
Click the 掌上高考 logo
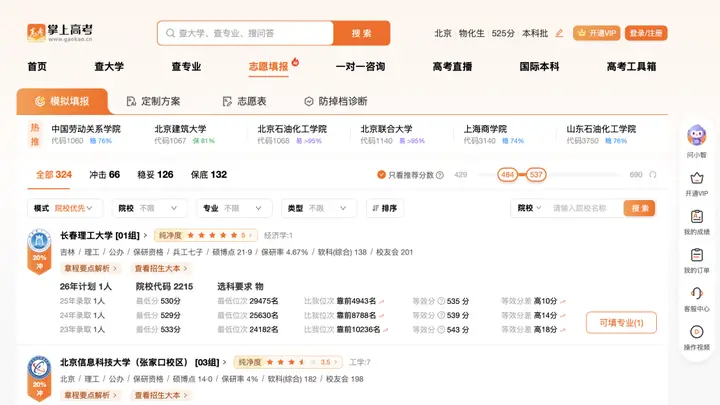tap(60, 33)
